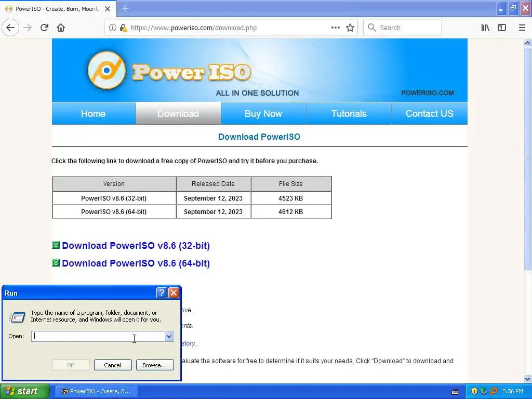Open the Windows start button
This screenshot has height=399, width=532.
pos(25,391)
